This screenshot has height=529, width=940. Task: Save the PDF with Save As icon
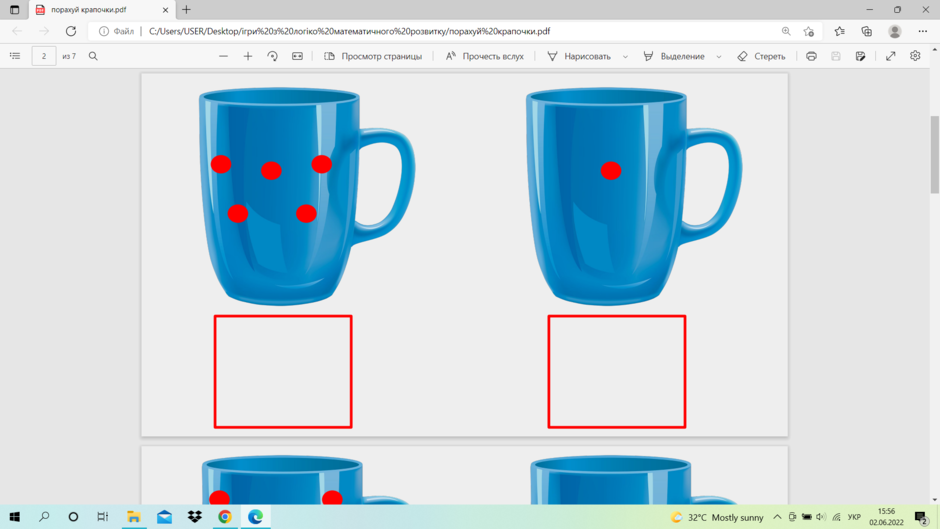pyautogui.click(x=860, y=56)
